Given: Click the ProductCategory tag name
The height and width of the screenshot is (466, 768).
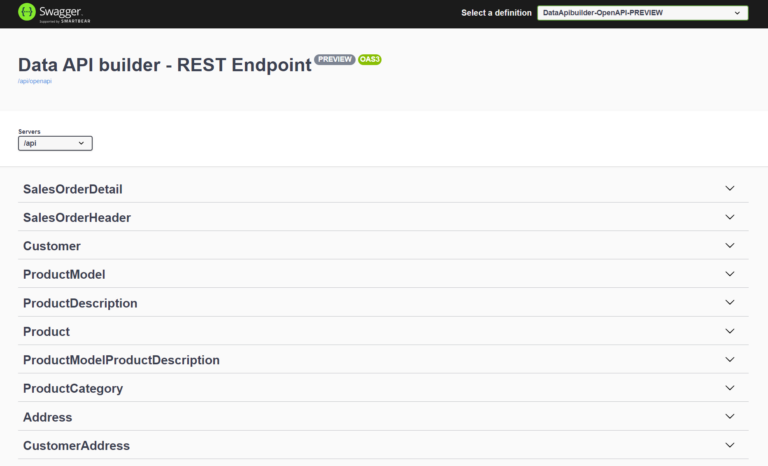Looking at the screenshot, I should pos(73,389).
